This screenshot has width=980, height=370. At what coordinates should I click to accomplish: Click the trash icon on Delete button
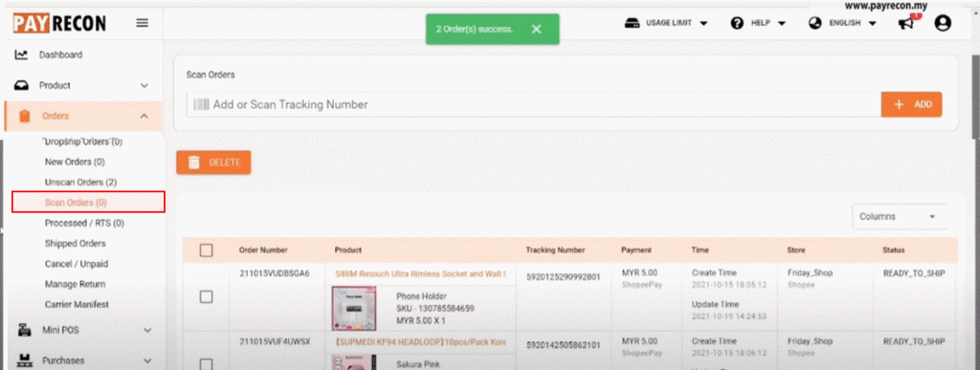pyautogui.click(x=194, y=163)
